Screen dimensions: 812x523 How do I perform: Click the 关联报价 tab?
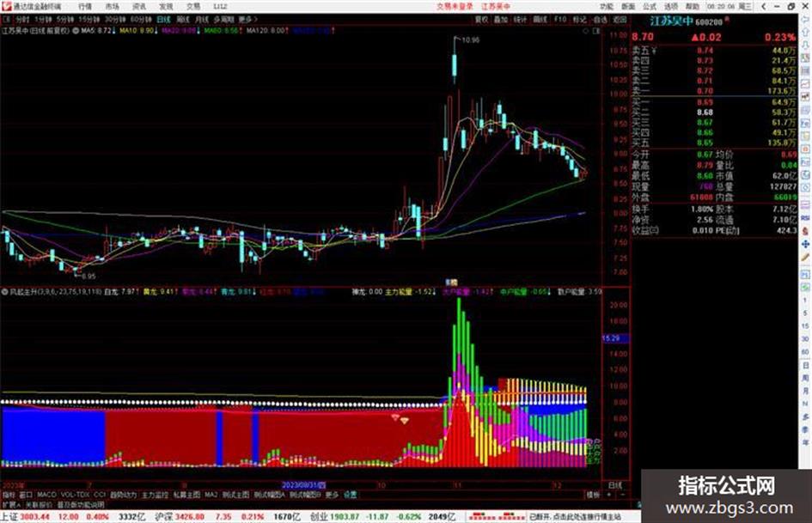click(x=39, y=504)
